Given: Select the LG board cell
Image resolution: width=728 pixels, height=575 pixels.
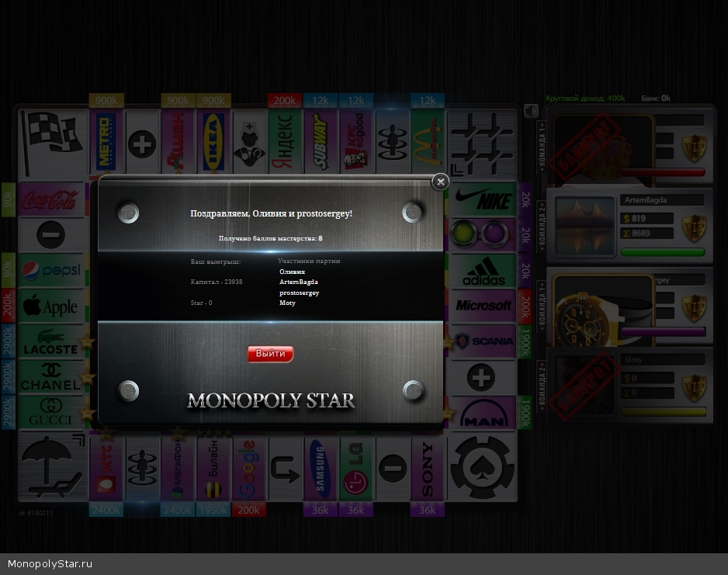Looking at the screenshot, I should 356,469.
